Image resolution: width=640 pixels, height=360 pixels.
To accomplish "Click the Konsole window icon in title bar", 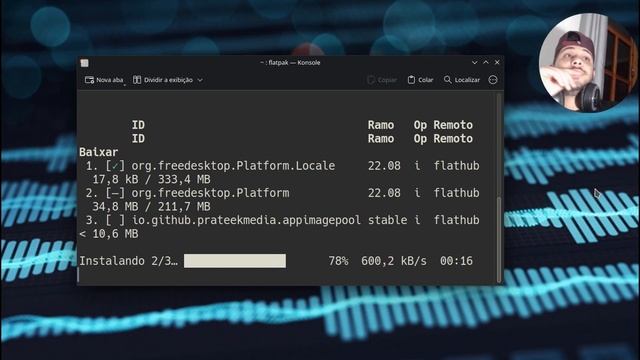I will tap(84, 63).
